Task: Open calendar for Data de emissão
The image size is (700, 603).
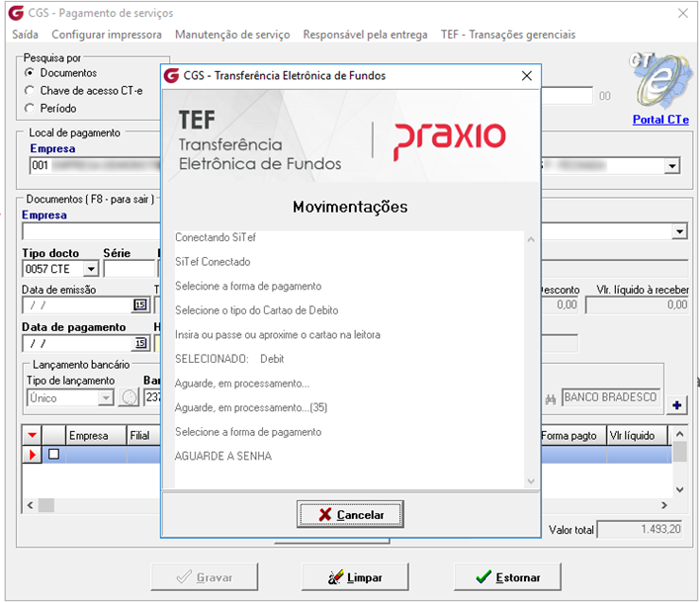Action: [140, 304]
